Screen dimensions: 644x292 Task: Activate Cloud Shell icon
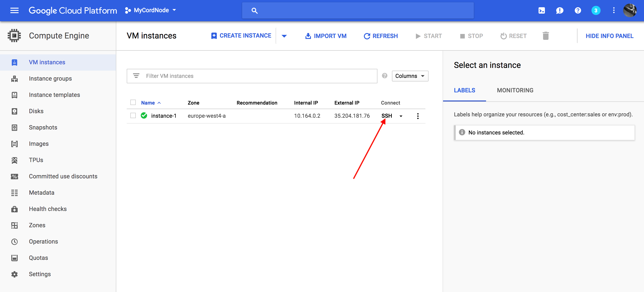541,10
